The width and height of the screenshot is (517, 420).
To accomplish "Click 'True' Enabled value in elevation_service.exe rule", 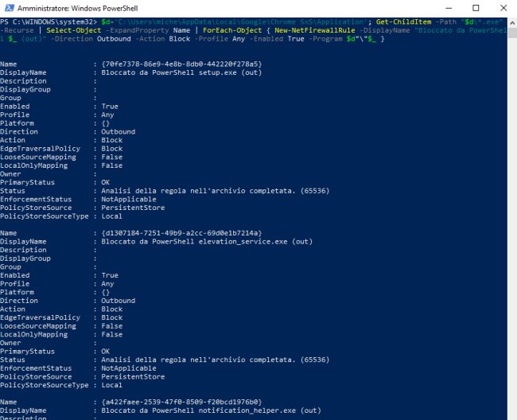I will pos(110,275).
